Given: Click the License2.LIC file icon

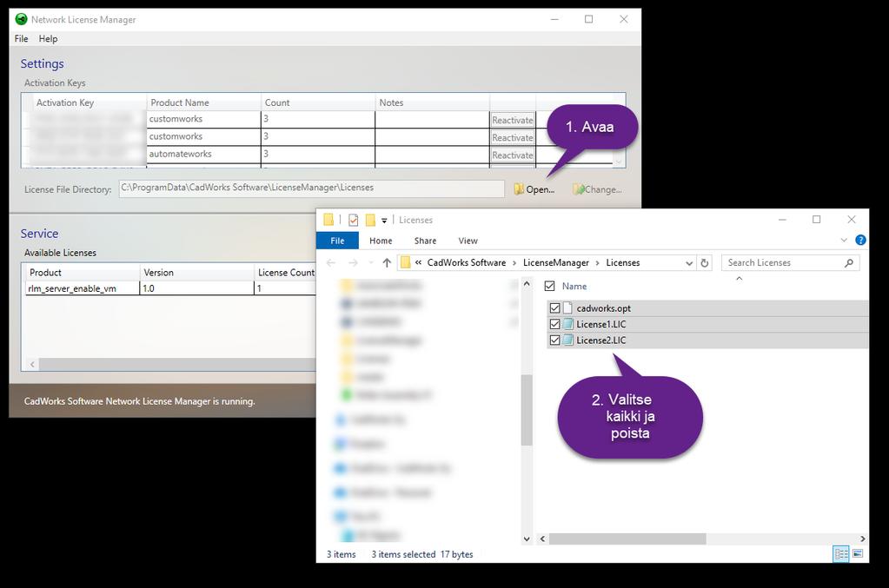Looking at the screenshot, I should coord(567,340).
